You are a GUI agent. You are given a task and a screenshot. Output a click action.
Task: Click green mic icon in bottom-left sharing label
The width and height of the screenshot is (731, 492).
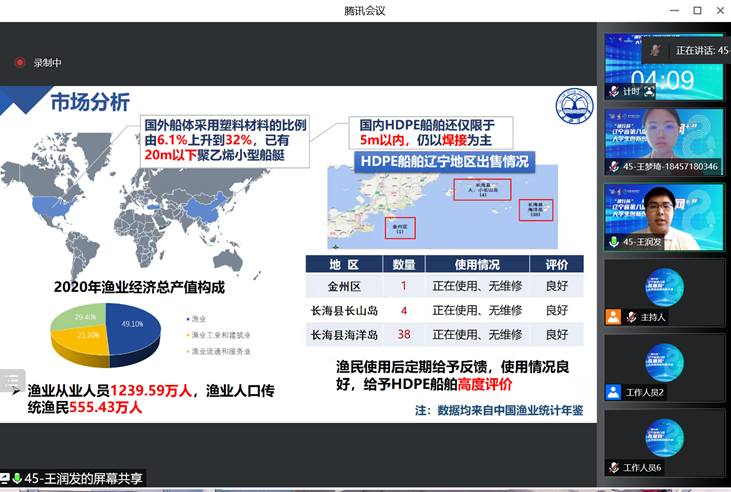click(x=17, y=478)
